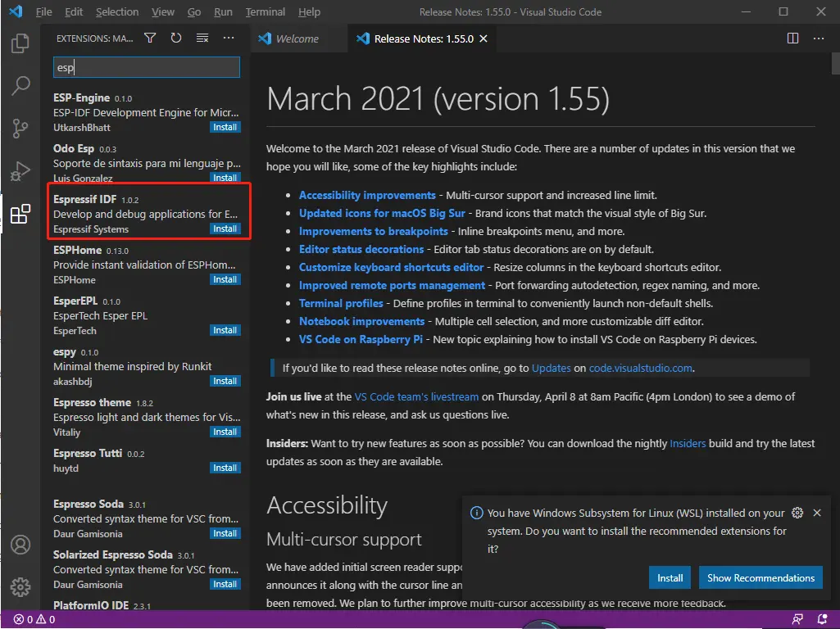This screenshot has height=629, width=840.
Task: Refresh the extensions list
Action: coord(175,38)
